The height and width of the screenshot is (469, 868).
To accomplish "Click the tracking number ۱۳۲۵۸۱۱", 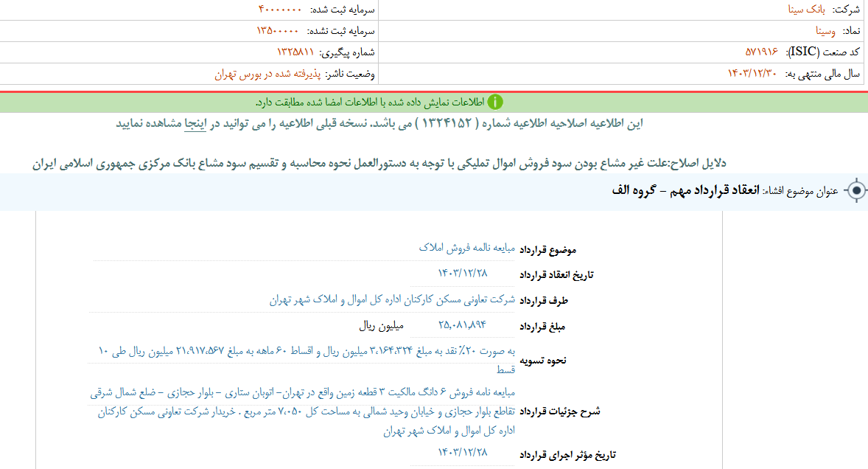I will click(295, 52).
